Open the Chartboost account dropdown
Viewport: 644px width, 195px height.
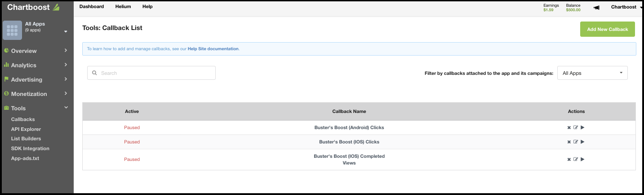click(x=626, y=7)
